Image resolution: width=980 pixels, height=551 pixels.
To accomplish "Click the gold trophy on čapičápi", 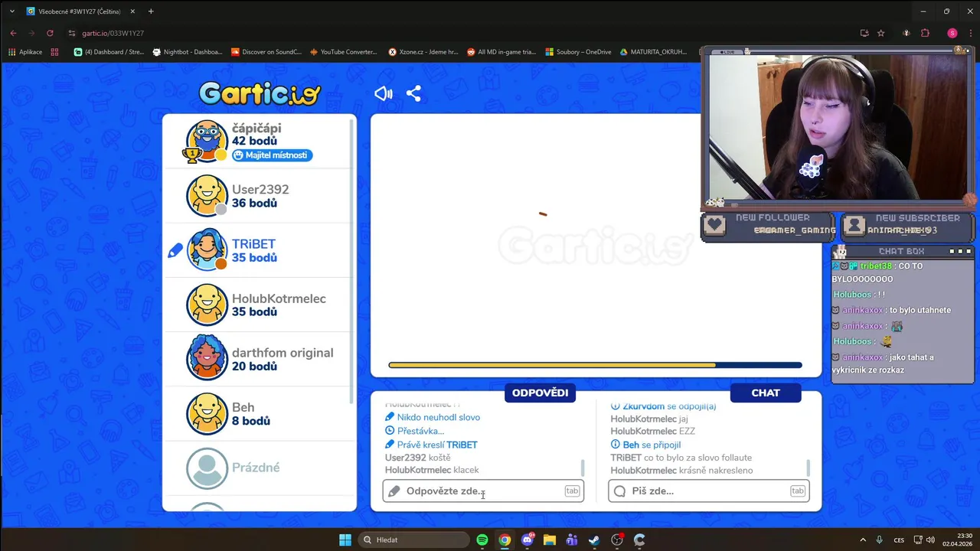I will click(x=191, y=155).
